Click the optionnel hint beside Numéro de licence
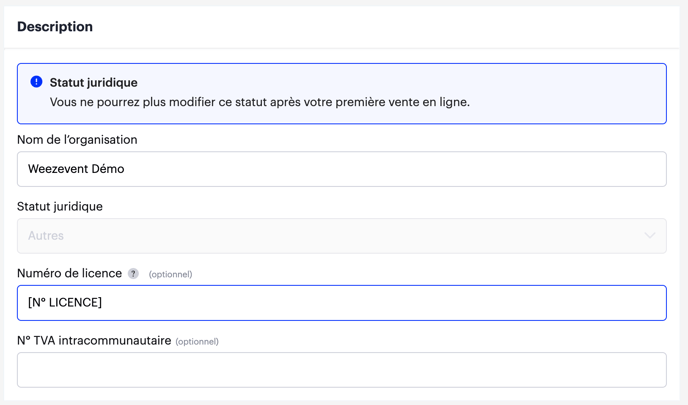The height and width of the screenshot is (405, 688). [170, 274]
